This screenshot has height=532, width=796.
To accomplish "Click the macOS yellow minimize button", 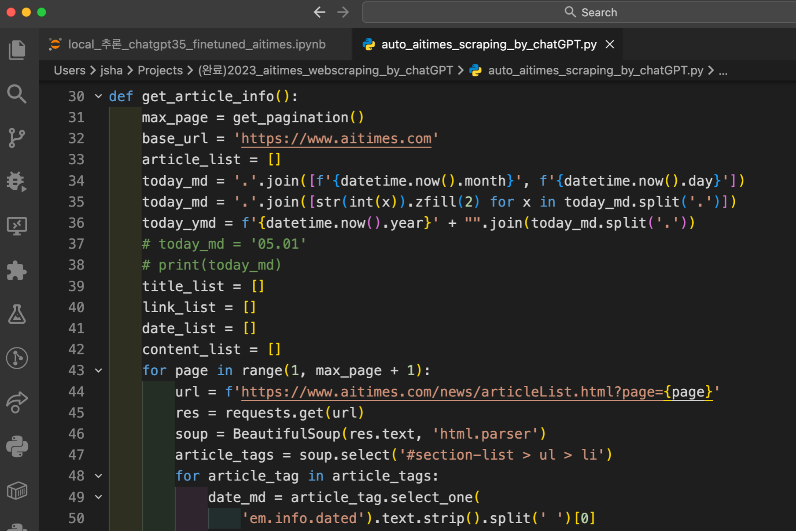I will click(26, 12).
